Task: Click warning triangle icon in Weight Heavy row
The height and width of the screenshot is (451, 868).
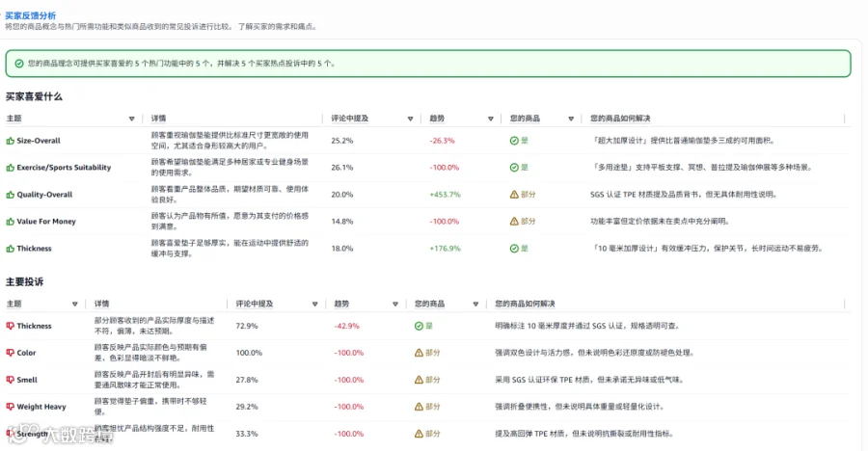Action: pyautogui.click(x=419, y=407)
